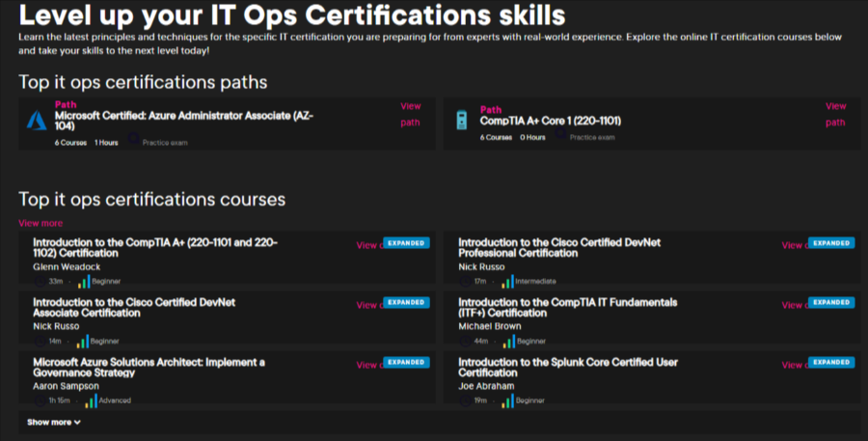The height and width of the screenshot is (441, 868).
Task: Click EXPANDED badge on DevNet Professional course
Action: (x=831, y=243)
